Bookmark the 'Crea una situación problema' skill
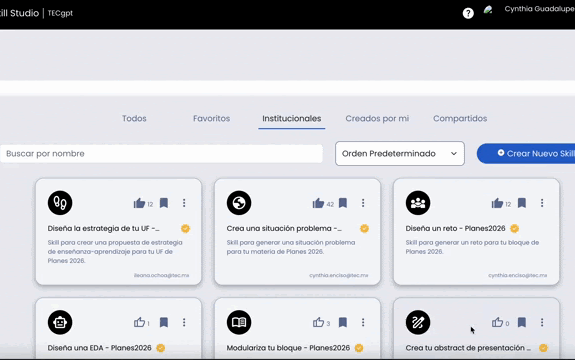 tap(343, 203)
